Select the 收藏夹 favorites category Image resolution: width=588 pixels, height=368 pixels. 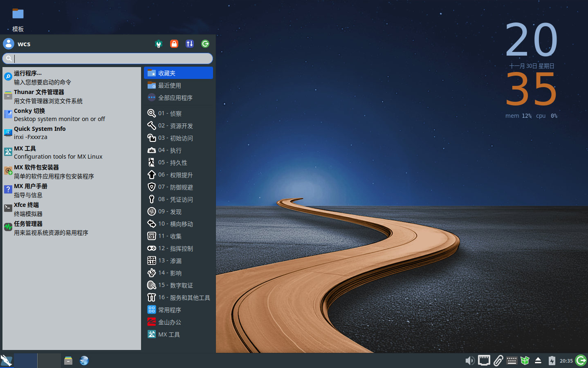[x=178, y=73]
